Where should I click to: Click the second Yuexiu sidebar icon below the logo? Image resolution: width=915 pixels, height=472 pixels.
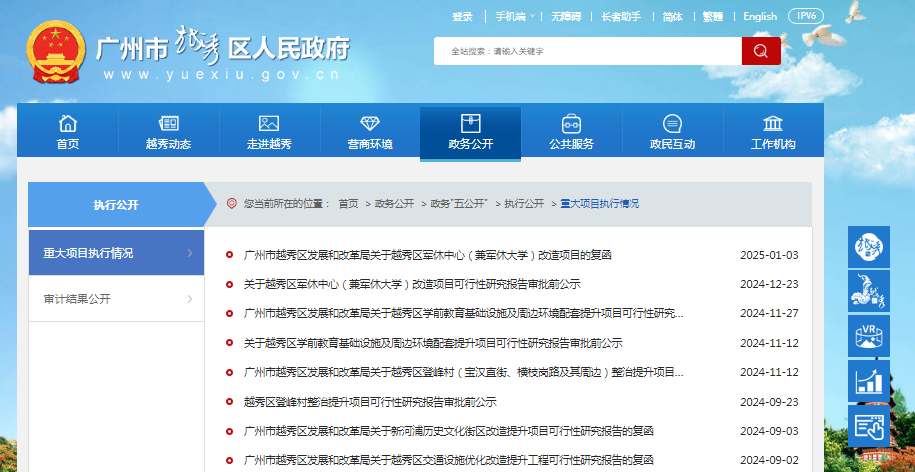click(x=868, y=291)
